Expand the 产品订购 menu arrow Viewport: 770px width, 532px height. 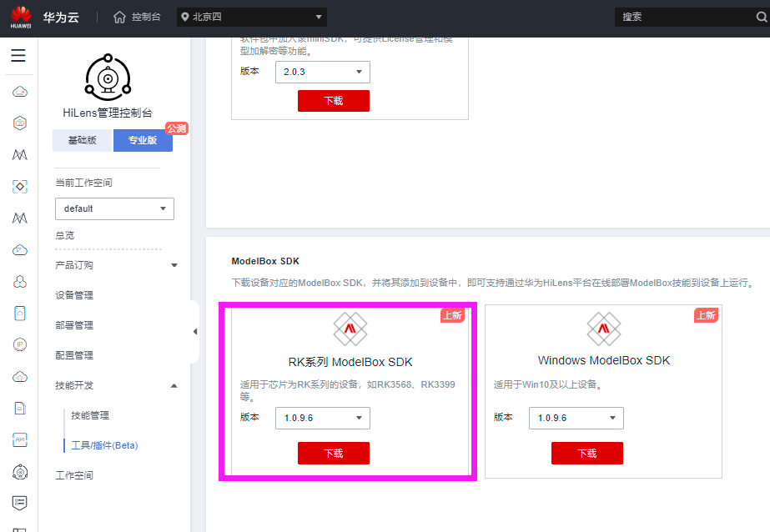pos(174,265)
